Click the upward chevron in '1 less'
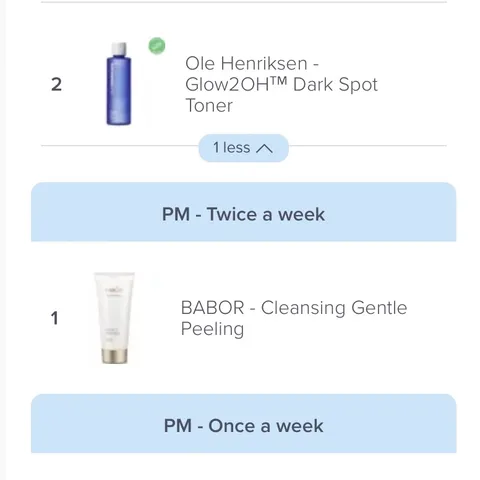The height and width of the screenshot is (480, 480). pyautogui.click(x=264, y=148)
